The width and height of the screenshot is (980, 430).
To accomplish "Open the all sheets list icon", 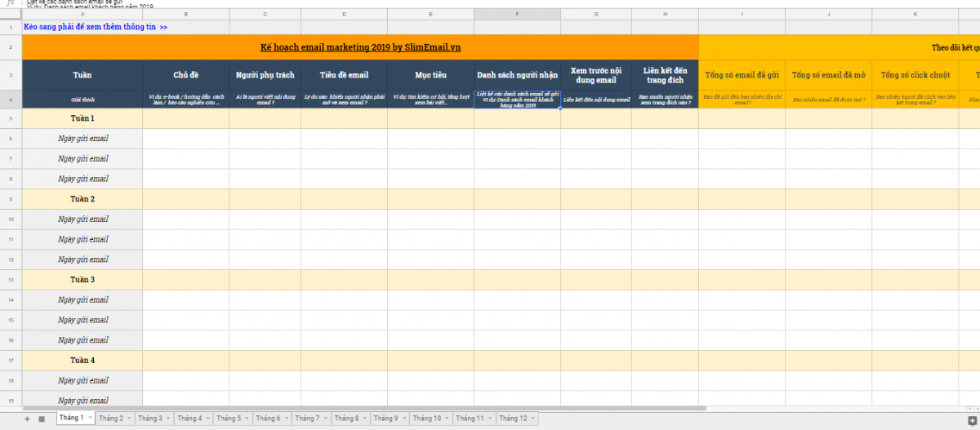I will coord(42,419).
